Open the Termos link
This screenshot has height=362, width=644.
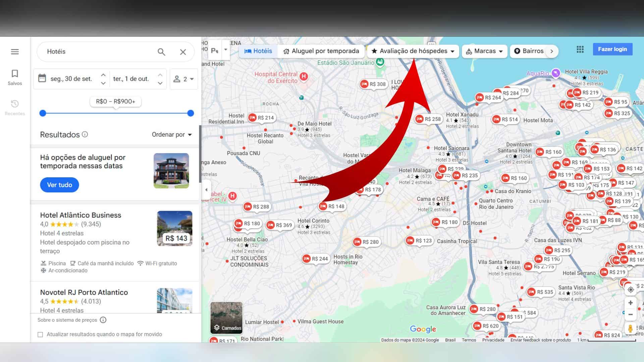pos(469,340)
